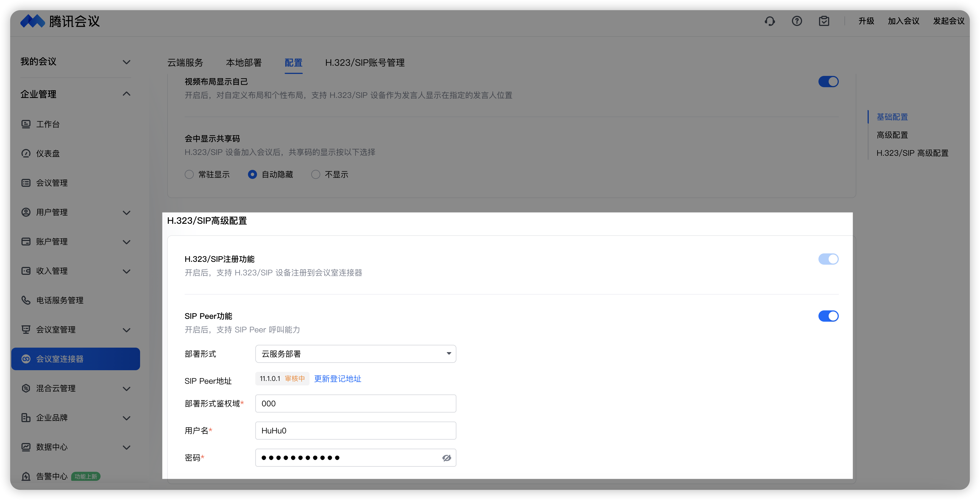Click the 仪表盘 gauge icon
Image resolution: width=980 pixels, height=500 pixels.
[26, 153]
